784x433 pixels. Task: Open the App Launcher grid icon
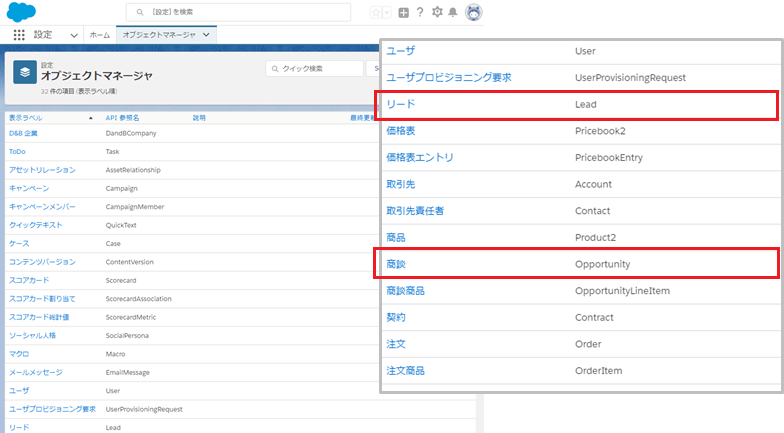click(x=19, y=35)
